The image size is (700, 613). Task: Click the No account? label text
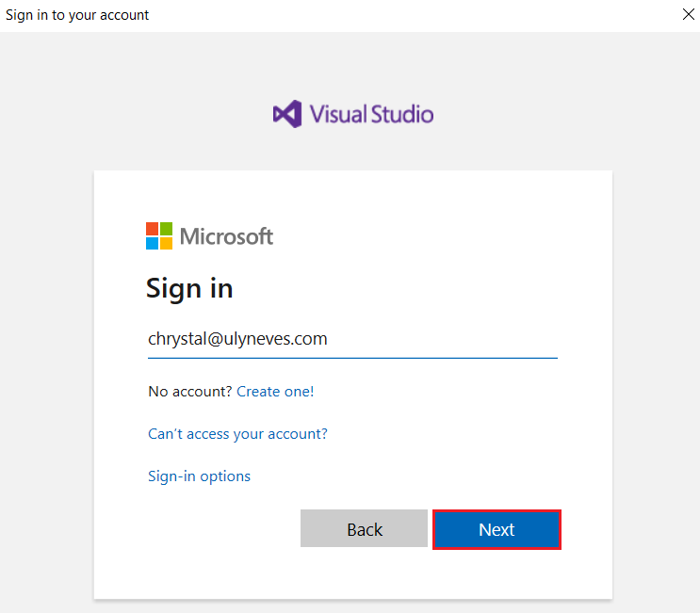click(190, 392)
